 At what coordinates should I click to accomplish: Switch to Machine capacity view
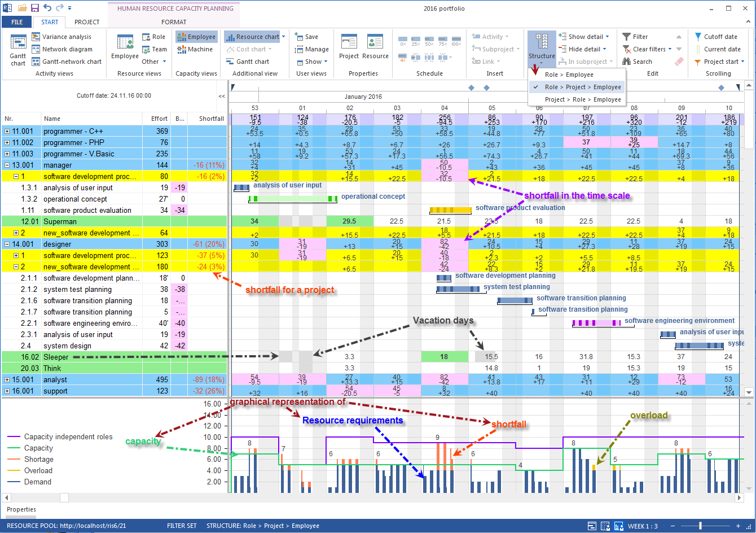pos(195,49)
